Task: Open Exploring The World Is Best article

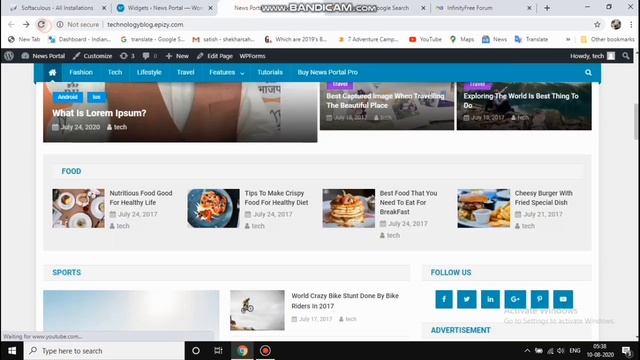Action: pos(521,100)
